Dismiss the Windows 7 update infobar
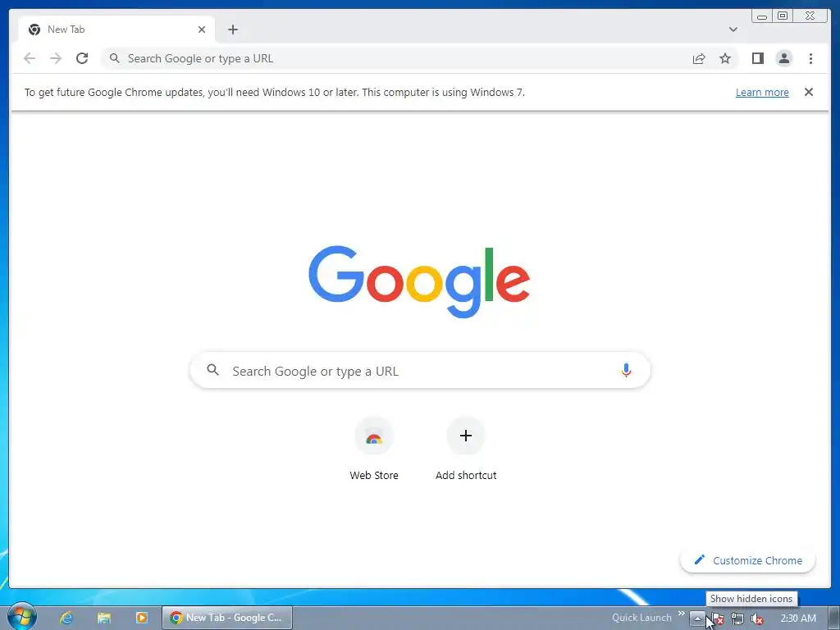Viewport: 840px width, 630px height. (x=808, y=92)
